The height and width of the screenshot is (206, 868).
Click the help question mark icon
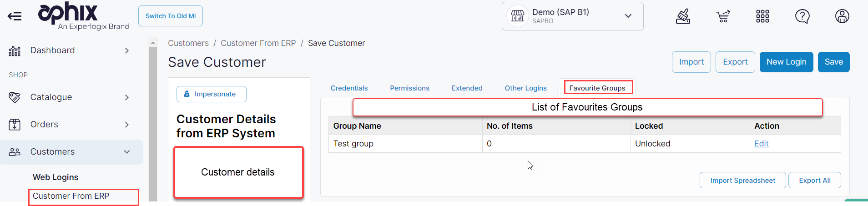(802, 16)
